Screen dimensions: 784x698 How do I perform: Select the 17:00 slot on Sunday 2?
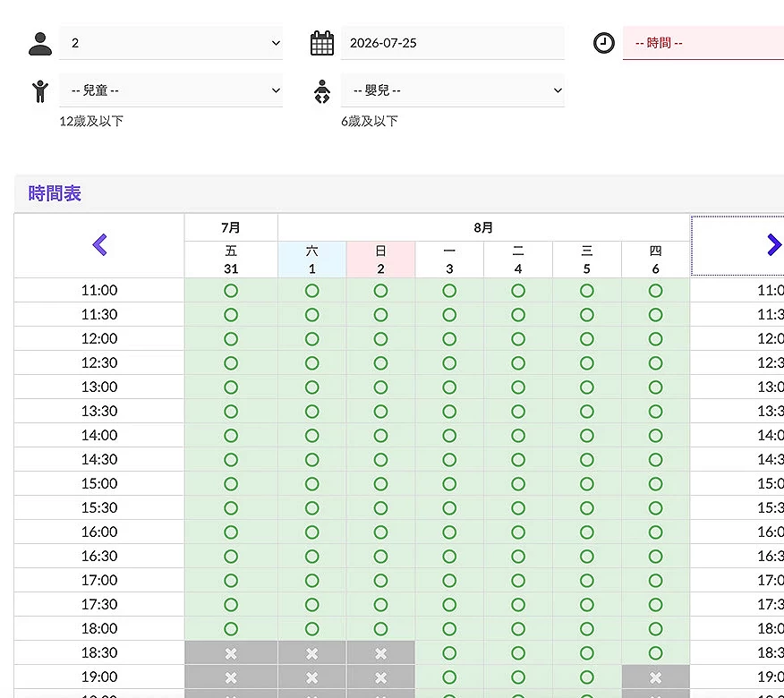point(380,581)
